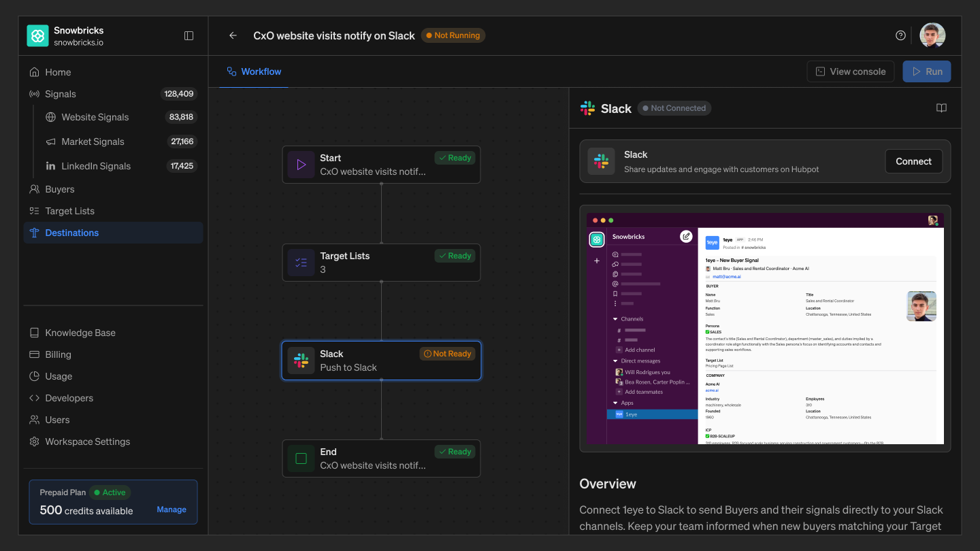Click the Overview heading
Image resolution: width=980 pixels, height=551 pixels.
pyautogui.click(x=608, y=484)
